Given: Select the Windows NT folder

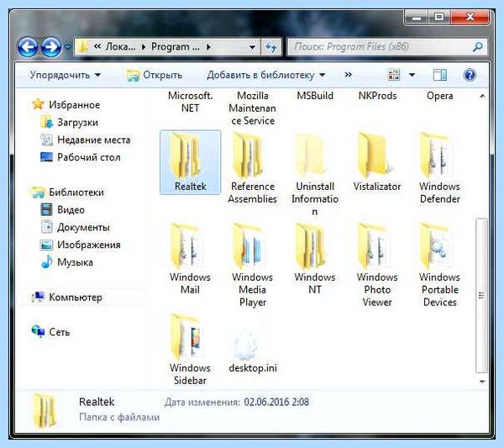Looking at the screenshot, I should pyautogui.click(x=315, y=259).
